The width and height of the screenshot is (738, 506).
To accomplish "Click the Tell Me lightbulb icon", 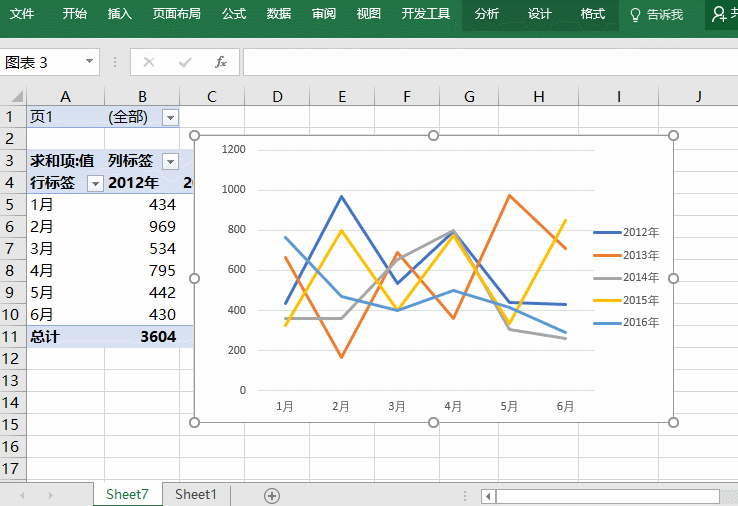I will (x=635, y=15).
